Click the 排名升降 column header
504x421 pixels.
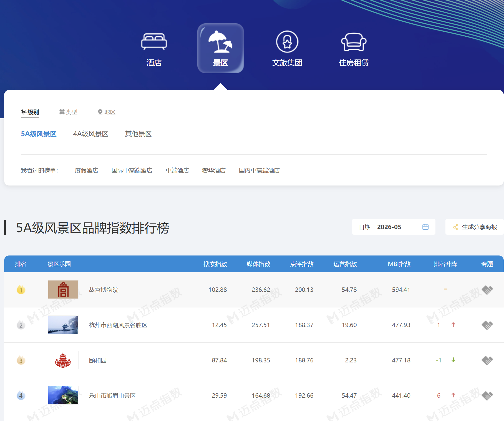point(445,264)
